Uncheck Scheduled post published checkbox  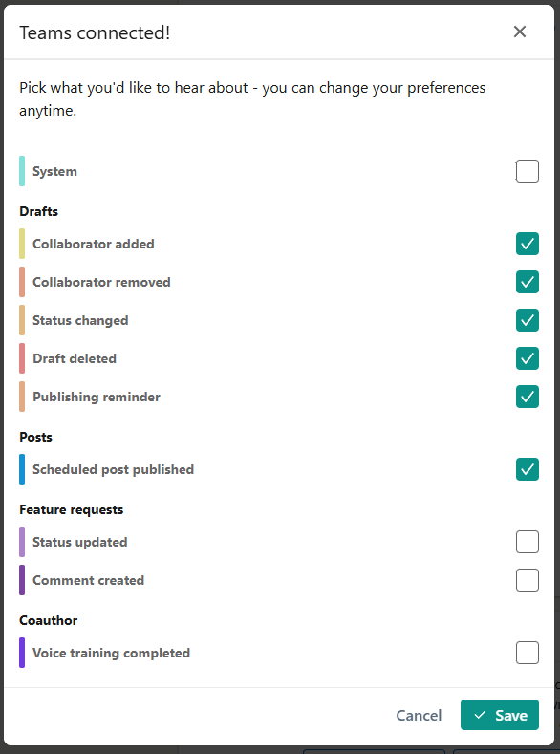click(528, 469)
